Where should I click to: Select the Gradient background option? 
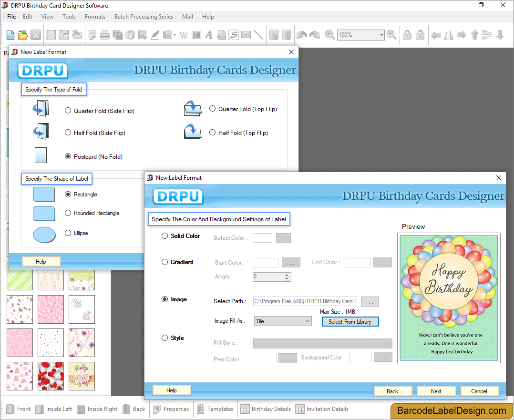coord(164,262)
